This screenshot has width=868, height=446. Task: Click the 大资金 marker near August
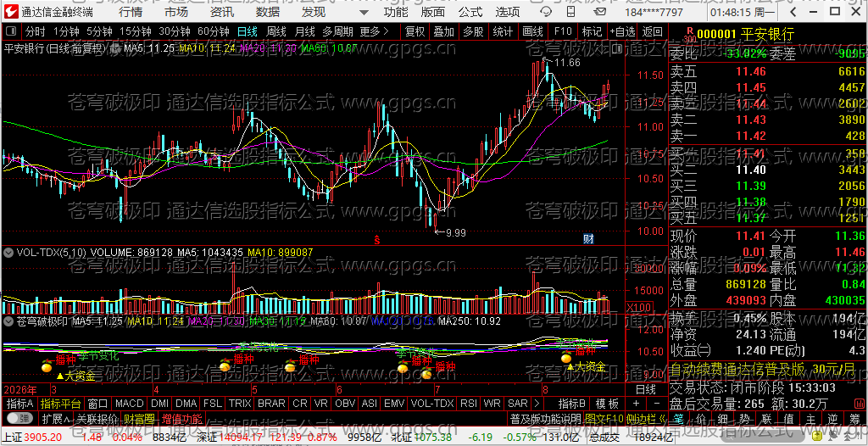586,366
